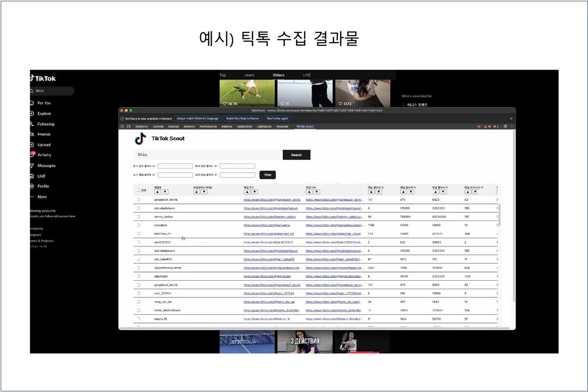Click the Friends icon in the sidebar
This screenshot has width=588, height=392.
coord(31,134)
